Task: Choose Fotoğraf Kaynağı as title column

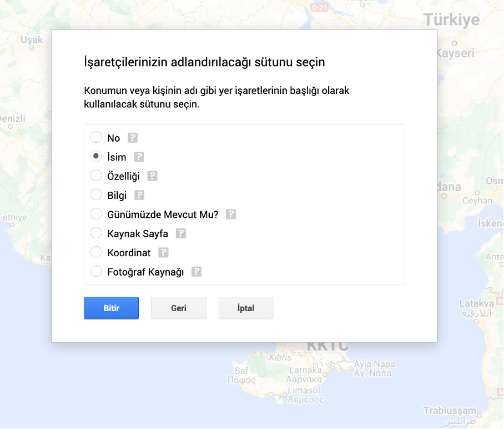Action: [x=96, y=272]
